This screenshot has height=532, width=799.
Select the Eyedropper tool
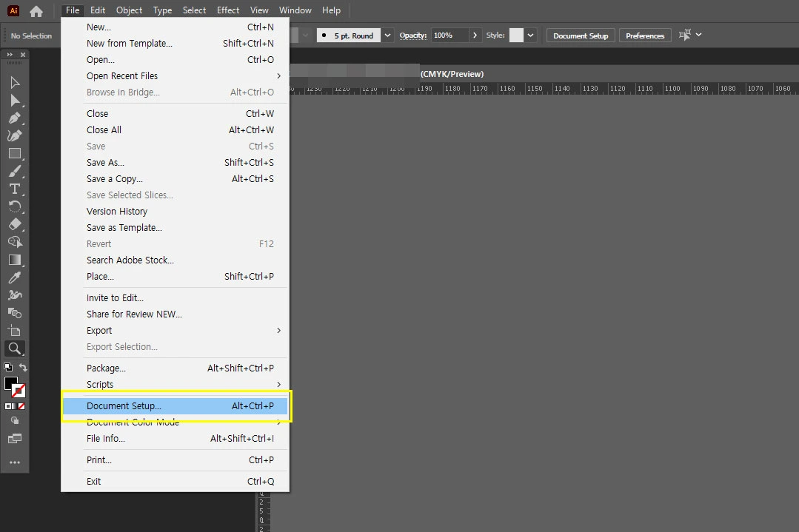point(15,277)
